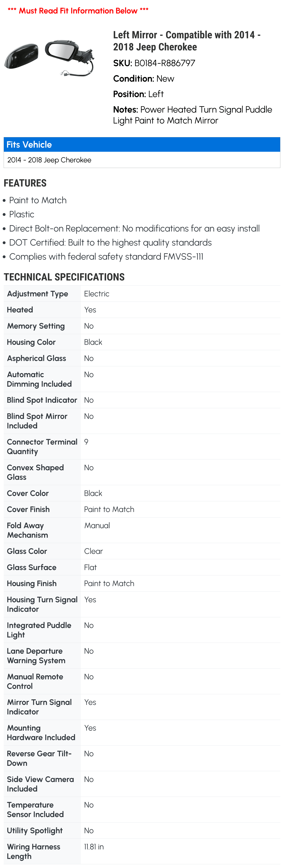284x868 pixels.
Task: Click the DOT Certified feature bullet
Action: click(x=110, y=243)
